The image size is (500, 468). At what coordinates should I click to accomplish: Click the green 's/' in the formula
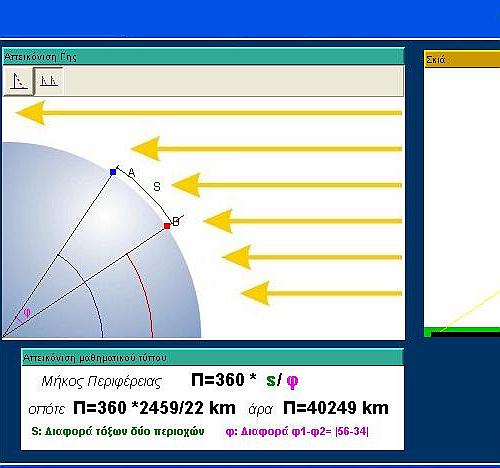[274, 380]
